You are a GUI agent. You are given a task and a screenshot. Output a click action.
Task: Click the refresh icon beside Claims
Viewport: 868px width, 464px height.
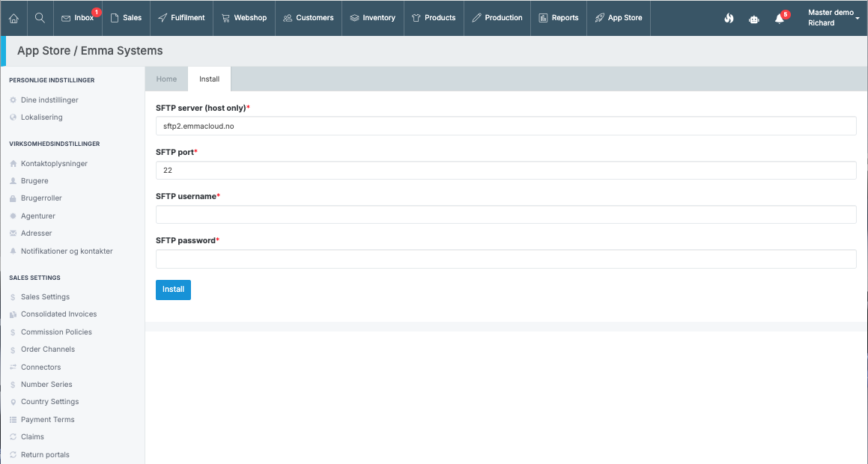[13, 437]
